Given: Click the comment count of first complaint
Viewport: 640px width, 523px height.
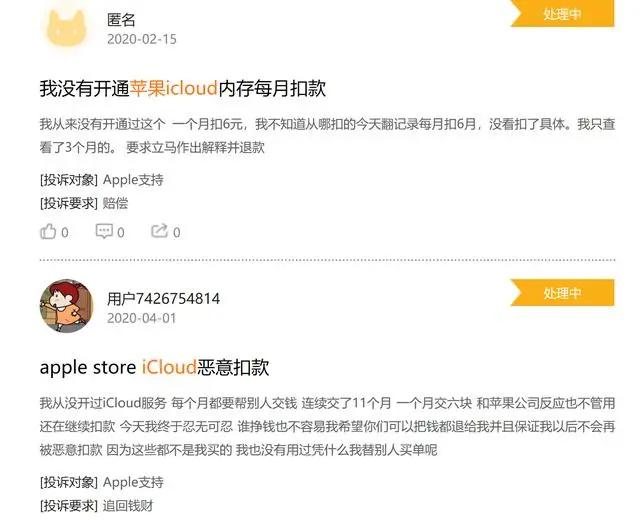Looking at the screenshot, I should tap(121, 232).
